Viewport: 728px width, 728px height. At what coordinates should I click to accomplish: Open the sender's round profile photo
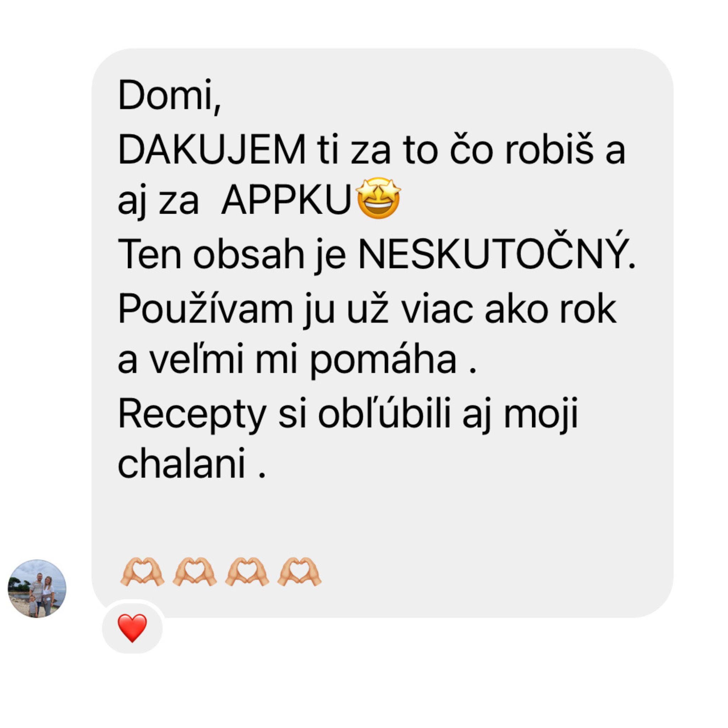pyautogui.click(x=37, y=588)
